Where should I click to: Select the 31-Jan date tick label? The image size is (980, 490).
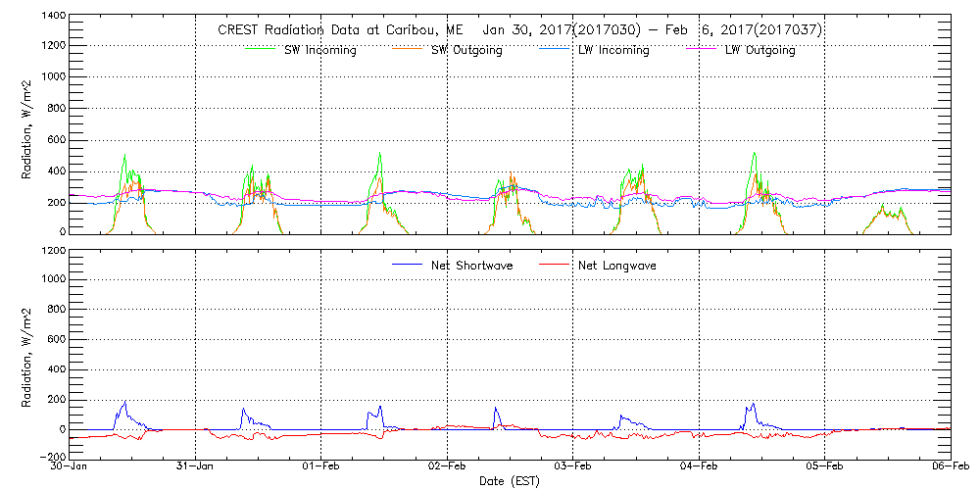(196, 466)
